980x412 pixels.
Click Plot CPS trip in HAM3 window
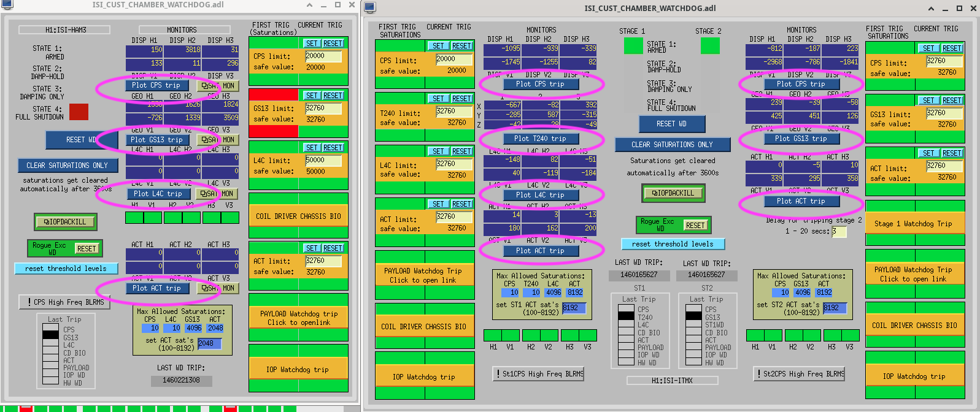[156, 85]
